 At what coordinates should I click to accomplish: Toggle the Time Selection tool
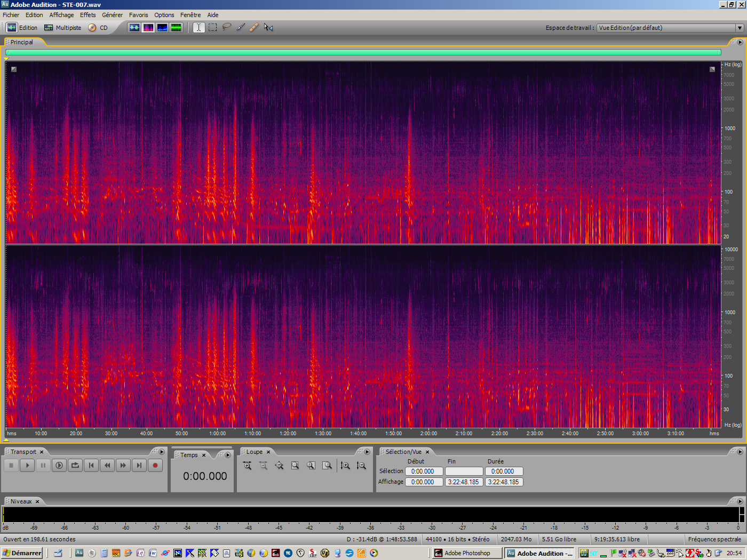coord(198,27)
